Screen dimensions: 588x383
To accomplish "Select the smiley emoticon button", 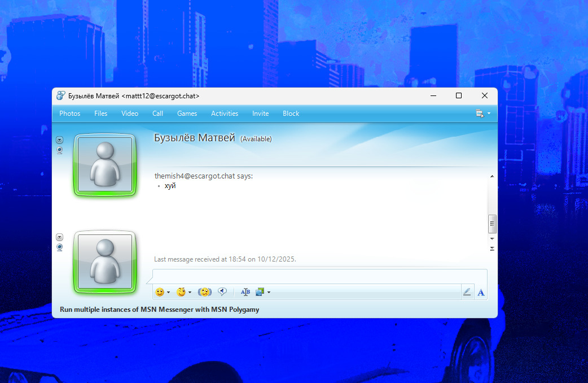I will pyautogui.click(x=160, y=291).
